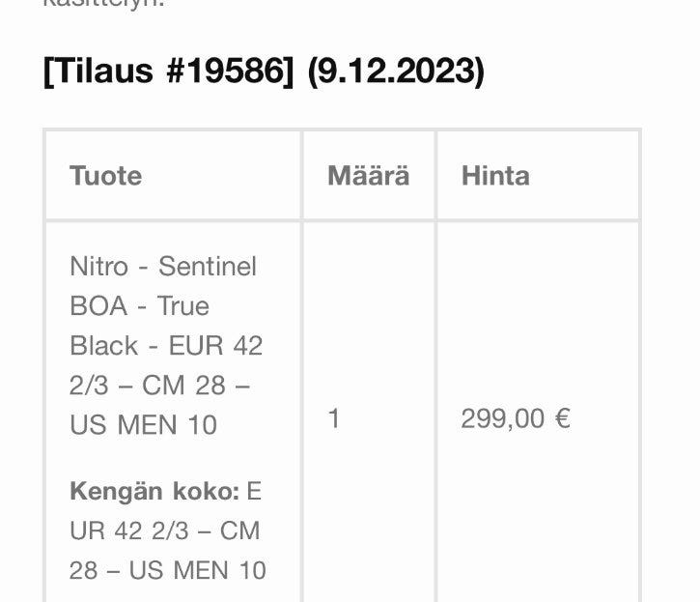Click the quantity value 1
This screenshot has width=700, height=602.
[334, 418]
